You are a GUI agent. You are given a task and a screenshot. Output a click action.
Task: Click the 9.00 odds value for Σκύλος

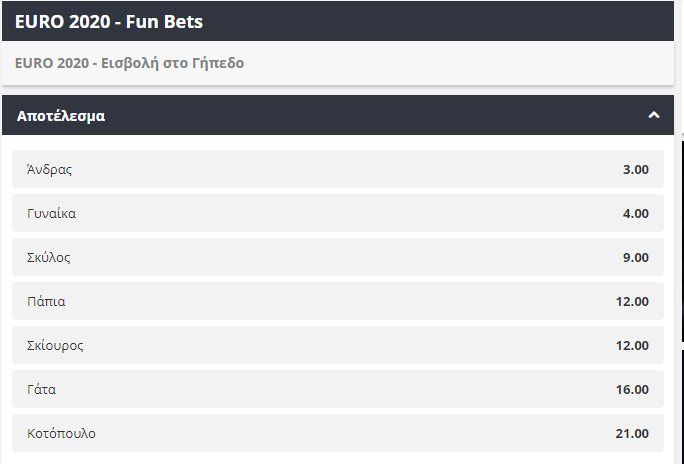click(x=635, y=257)
